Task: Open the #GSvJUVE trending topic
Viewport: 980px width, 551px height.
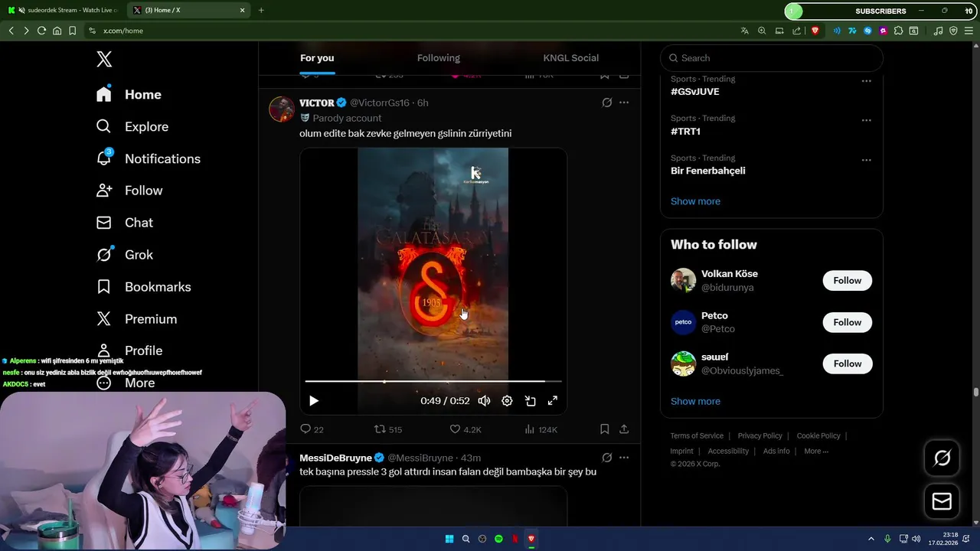Action: point(695,92)
